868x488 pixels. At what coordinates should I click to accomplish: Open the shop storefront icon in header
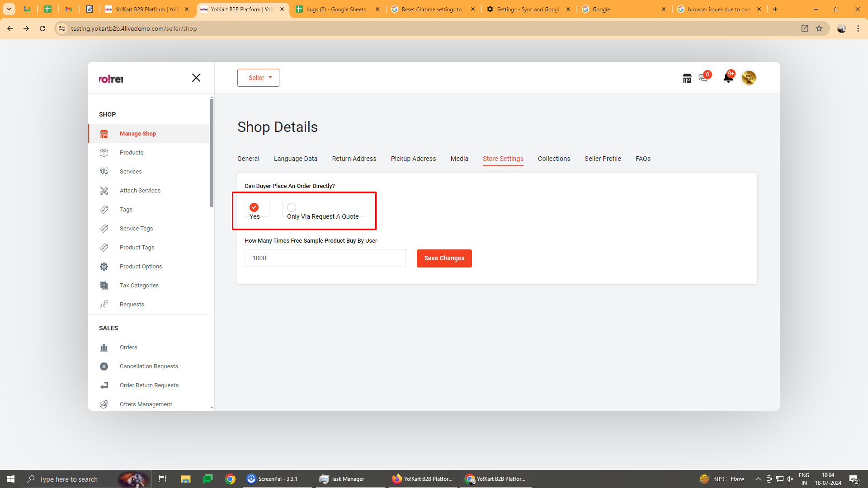click(687, 78)
